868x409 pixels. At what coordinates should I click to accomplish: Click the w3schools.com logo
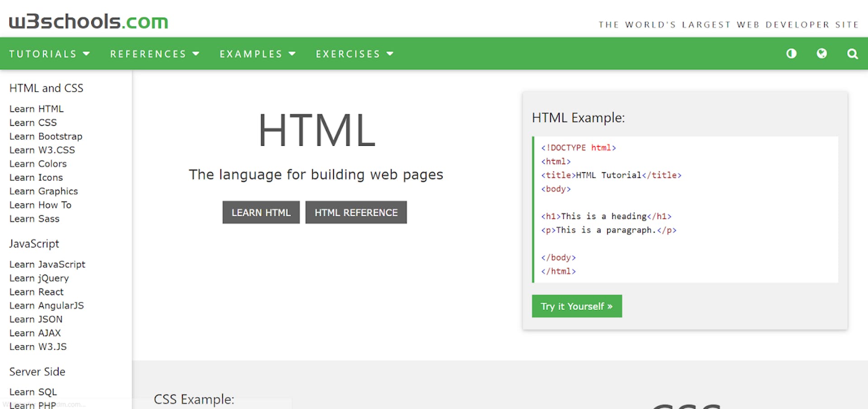point(89,21)
